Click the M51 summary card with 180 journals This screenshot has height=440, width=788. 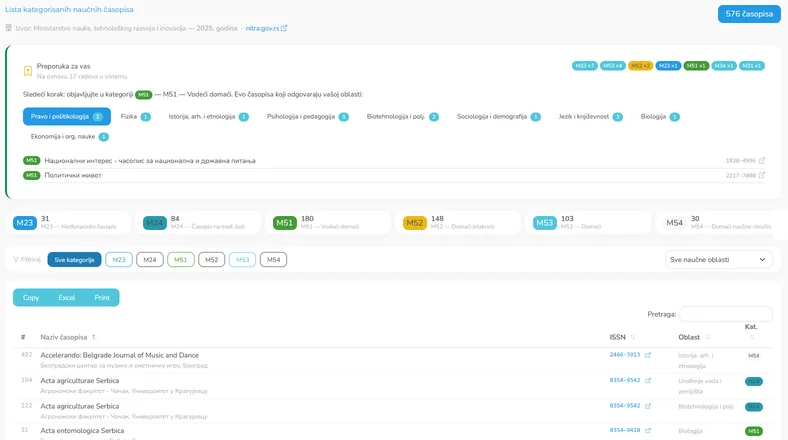tap(328, 223)
